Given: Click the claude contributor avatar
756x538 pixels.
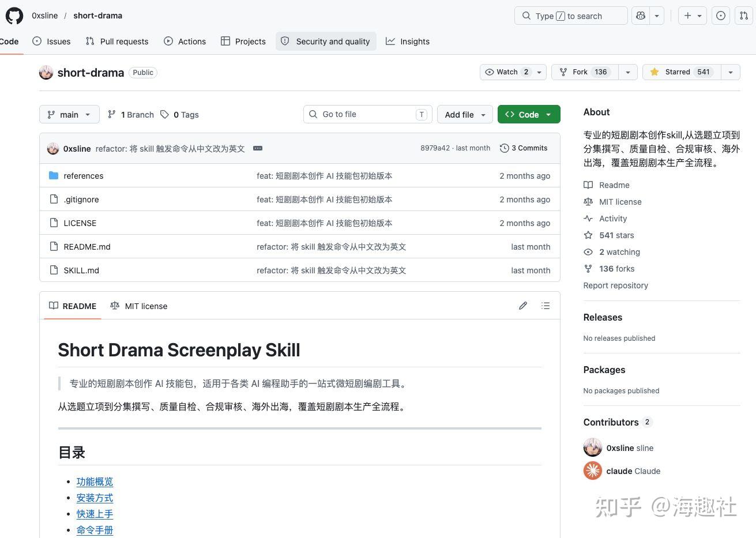Looking at the screenshot, I should 593,471.
